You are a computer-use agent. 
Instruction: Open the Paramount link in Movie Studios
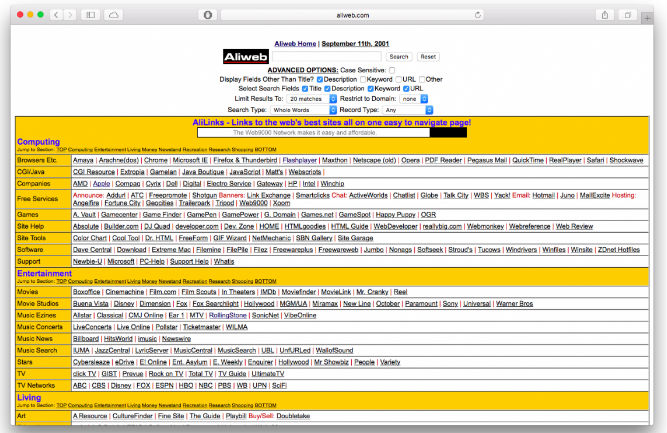click(x=421, y=304)
